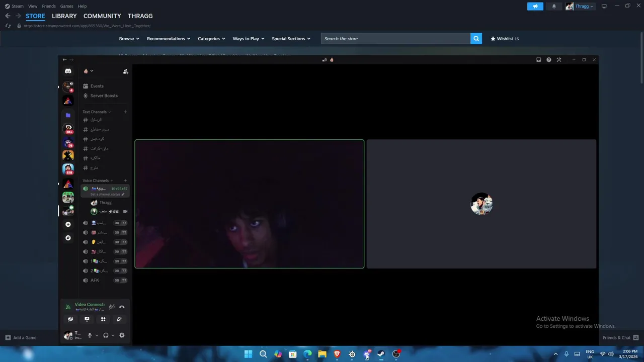The height and width of the screenshot is (362, 644).
Task: Open the Wishlist link
Action: coord(505,39)
